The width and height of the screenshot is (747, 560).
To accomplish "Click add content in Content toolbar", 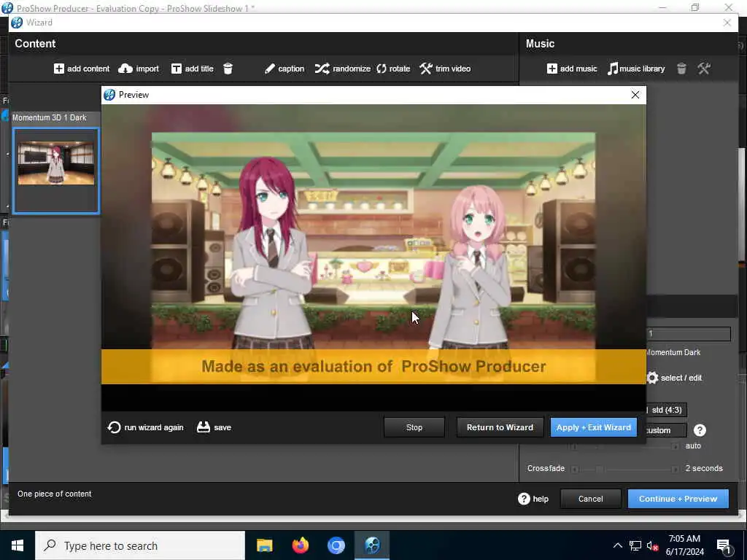I will [x=82, y=69].
